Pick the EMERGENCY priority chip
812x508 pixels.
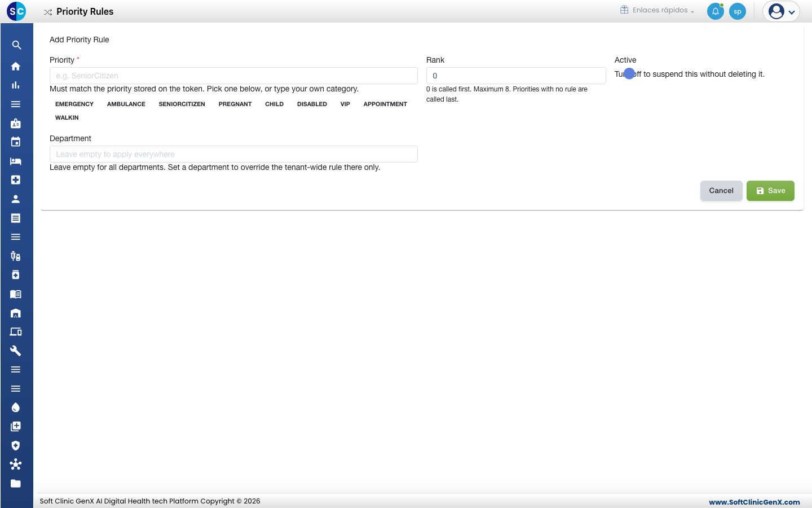click(x=74, y=104)
